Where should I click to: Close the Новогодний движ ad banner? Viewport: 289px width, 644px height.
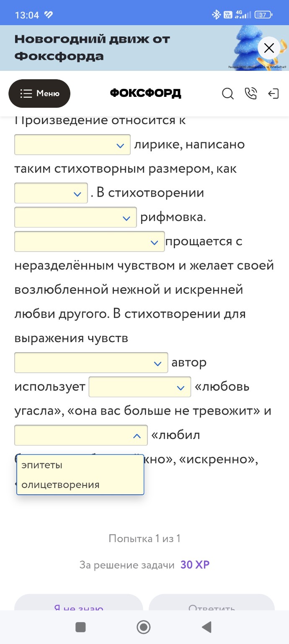pos(269,48)
